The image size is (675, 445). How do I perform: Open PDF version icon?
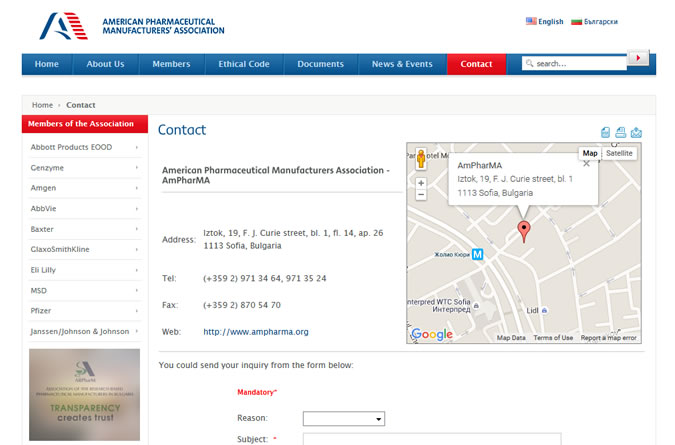(x=605, y=133)
